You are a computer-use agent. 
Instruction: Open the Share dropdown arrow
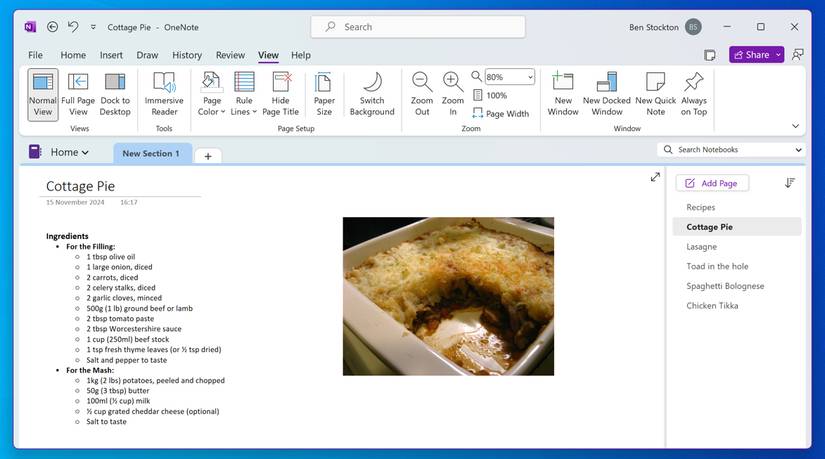coord(778,55)
